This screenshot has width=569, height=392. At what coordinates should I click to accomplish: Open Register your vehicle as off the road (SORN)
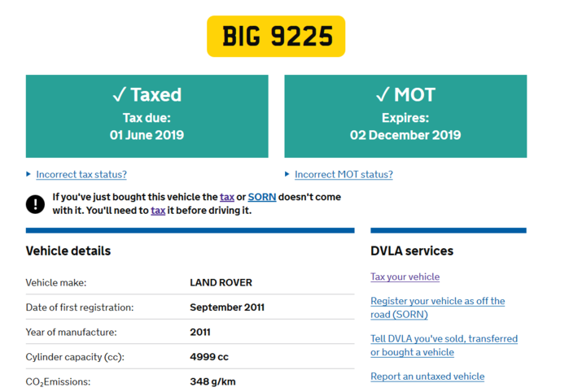coord(438,307)
